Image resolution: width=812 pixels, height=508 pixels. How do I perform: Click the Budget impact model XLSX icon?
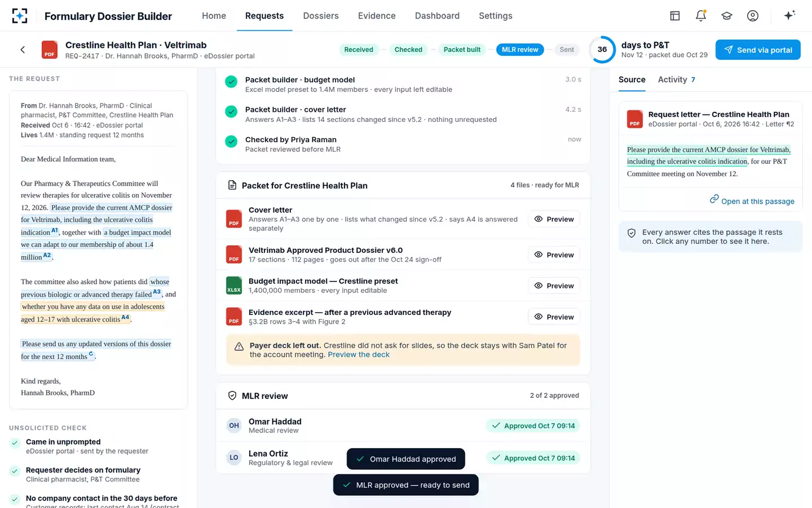pos(234,286)
